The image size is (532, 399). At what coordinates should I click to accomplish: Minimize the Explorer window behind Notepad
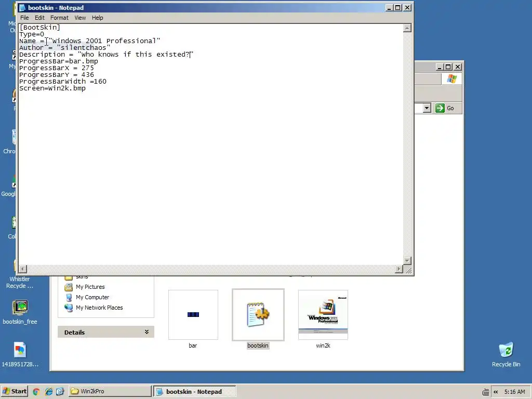[x=440, y=67]
